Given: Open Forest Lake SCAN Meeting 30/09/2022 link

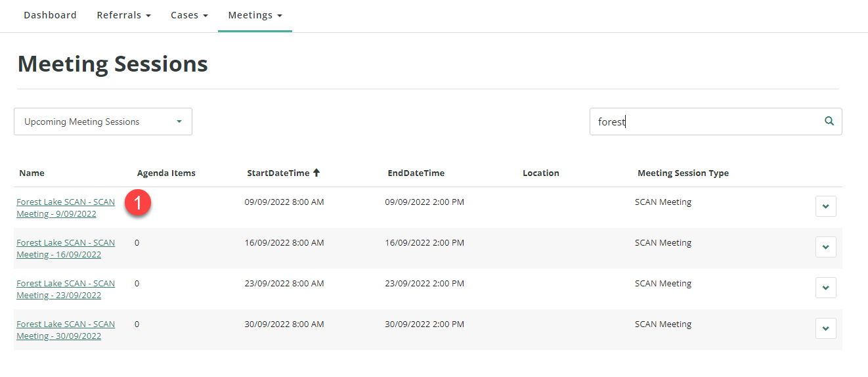Looking at the screenshot, I should pos(66,330).
